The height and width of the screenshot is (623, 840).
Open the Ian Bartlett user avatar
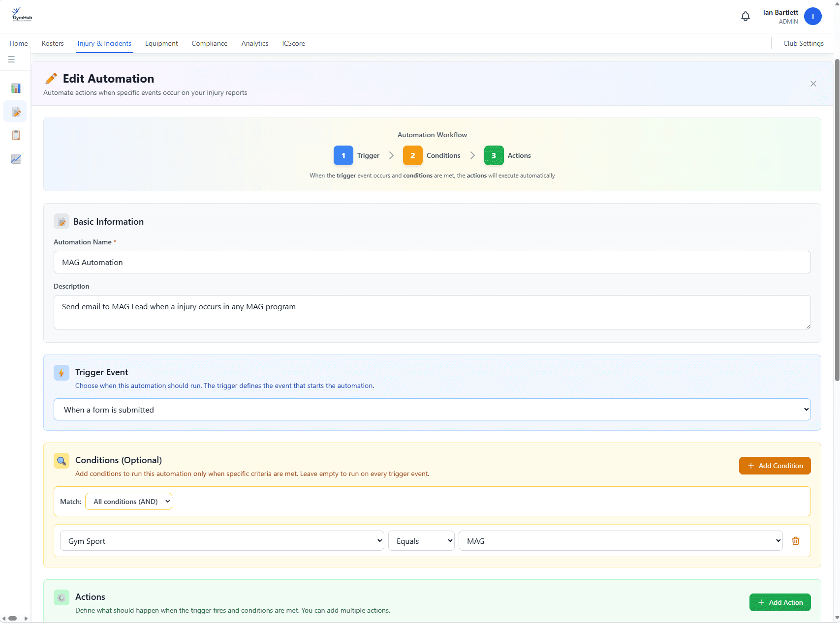pos(812,16)
